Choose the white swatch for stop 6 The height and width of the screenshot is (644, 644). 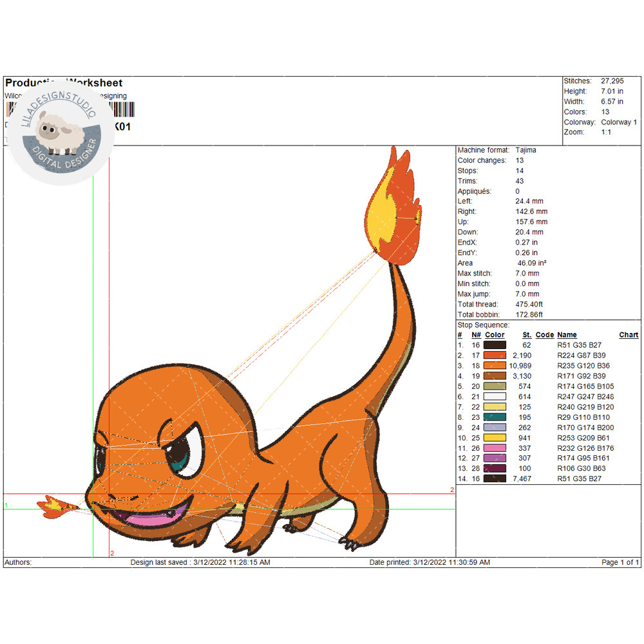[495, 397]
